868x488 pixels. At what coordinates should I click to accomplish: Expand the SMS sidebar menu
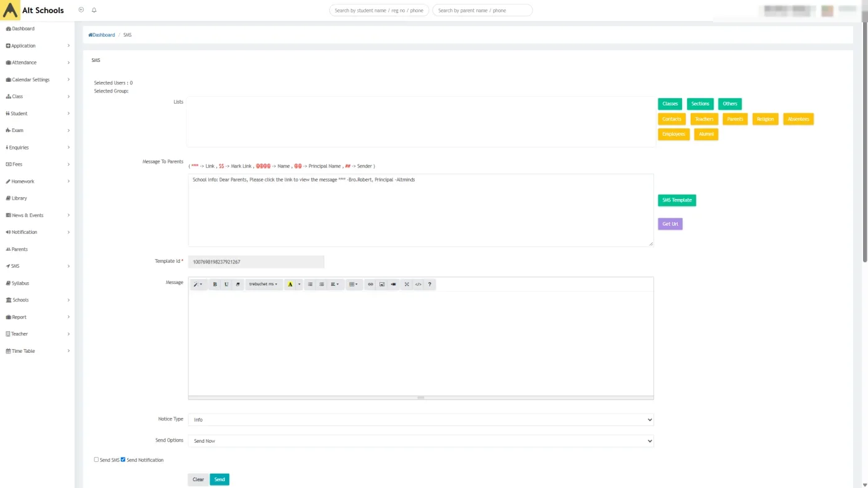click(x=37, y=266)
